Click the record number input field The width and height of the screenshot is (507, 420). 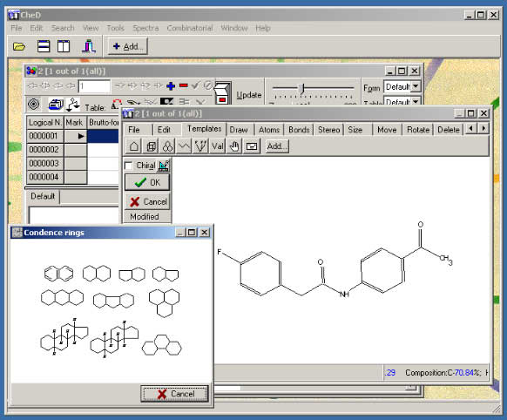pos(94,86)
